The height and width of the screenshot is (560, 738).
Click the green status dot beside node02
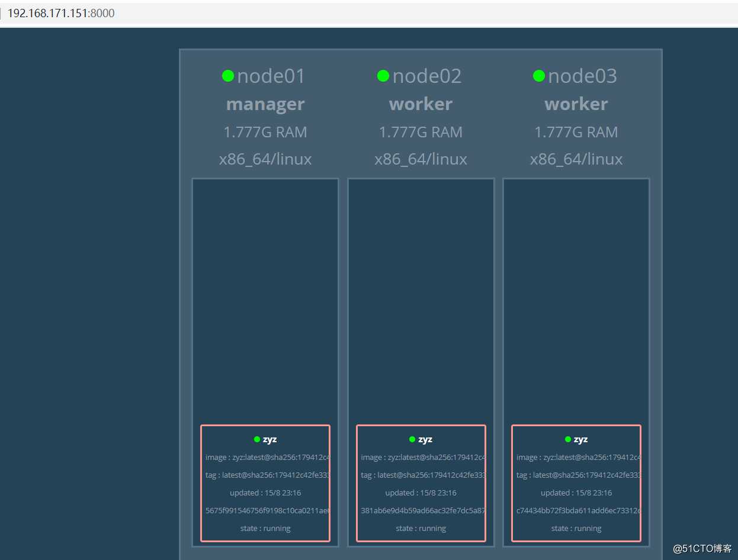point(383,76)
